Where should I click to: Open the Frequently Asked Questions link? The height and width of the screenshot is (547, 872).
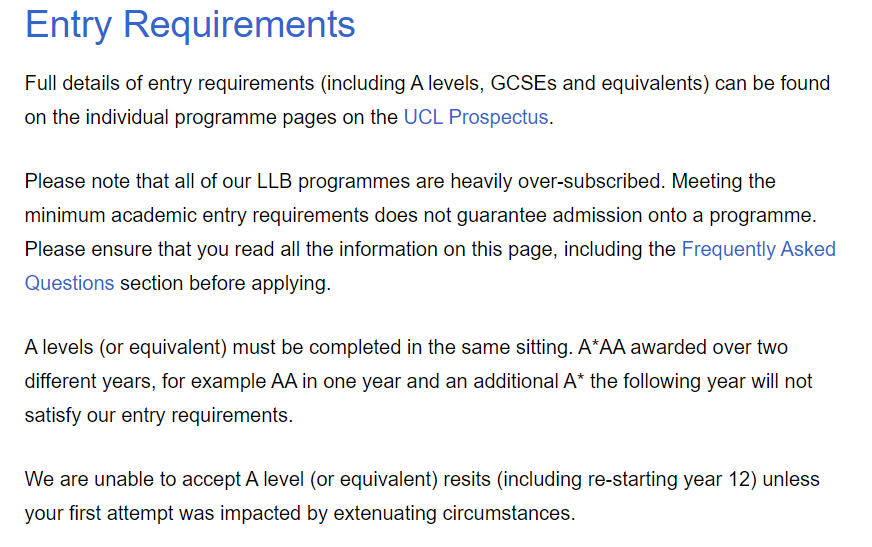[758, 249]
